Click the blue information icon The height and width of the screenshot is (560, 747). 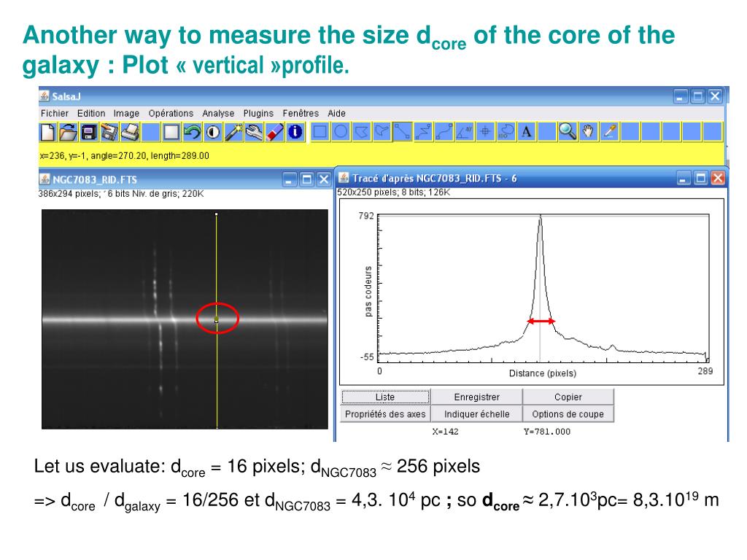pos(295,132)
